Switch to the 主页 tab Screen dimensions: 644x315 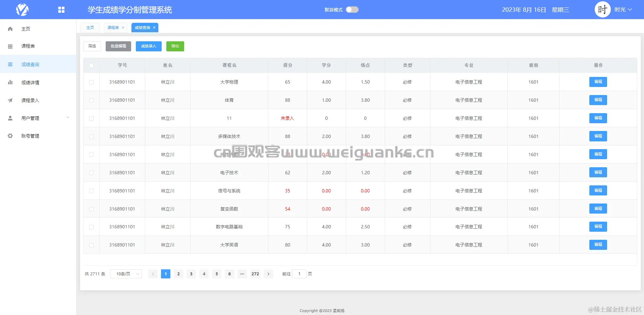point(90,28)
